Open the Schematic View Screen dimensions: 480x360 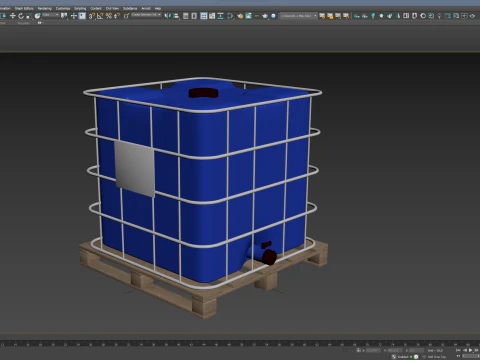(220, 16)
